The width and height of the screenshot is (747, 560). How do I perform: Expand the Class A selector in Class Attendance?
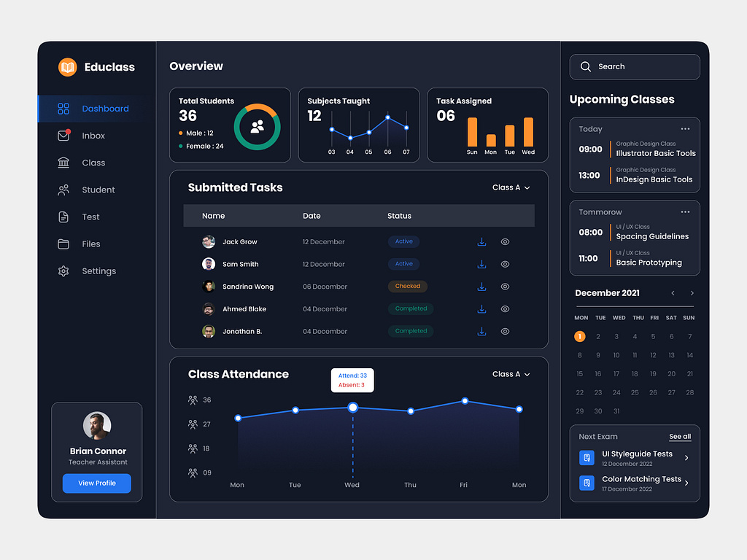pos(511,374)
